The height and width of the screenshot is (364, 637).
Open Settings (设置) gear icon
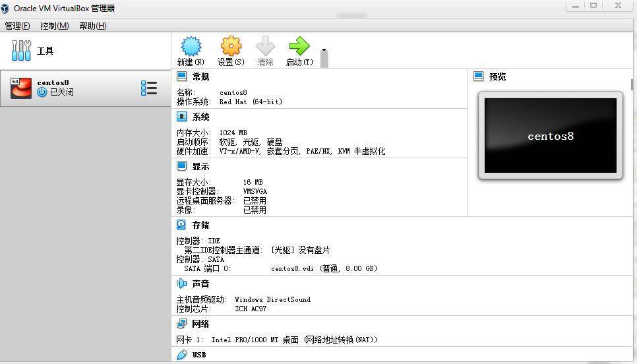pos(231,46)
